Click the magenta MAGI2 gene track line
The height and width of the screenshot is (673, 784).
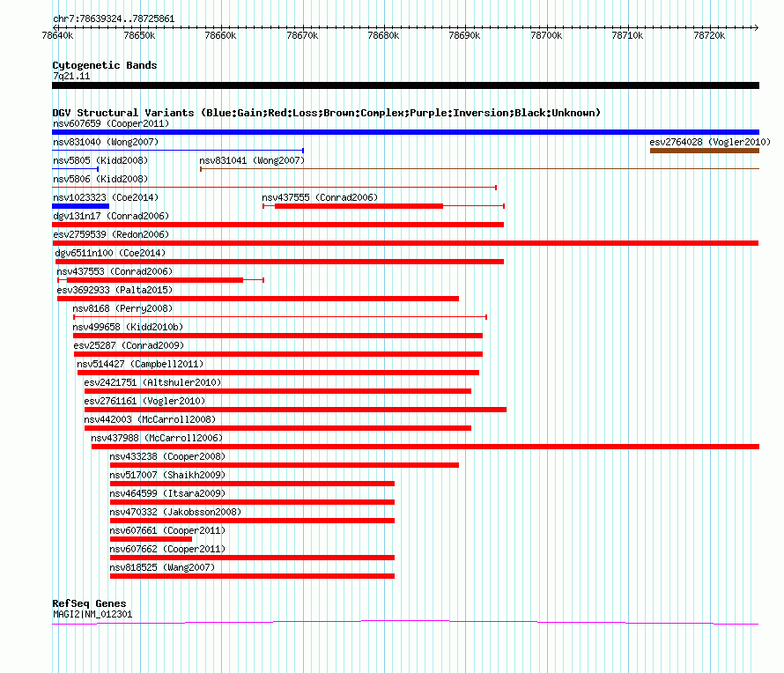click(x=405, y=623)
